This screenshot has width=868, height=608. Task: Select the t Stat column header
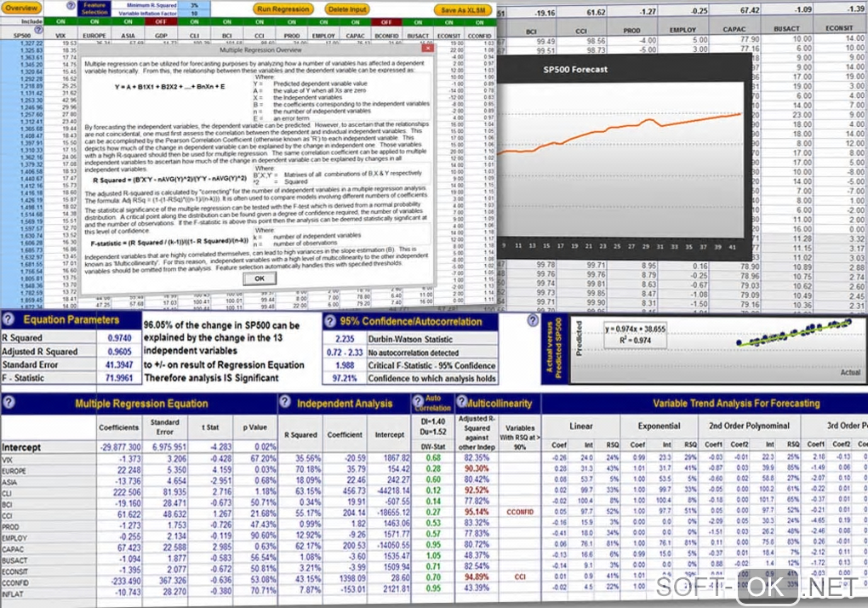[x=209, y=427]
